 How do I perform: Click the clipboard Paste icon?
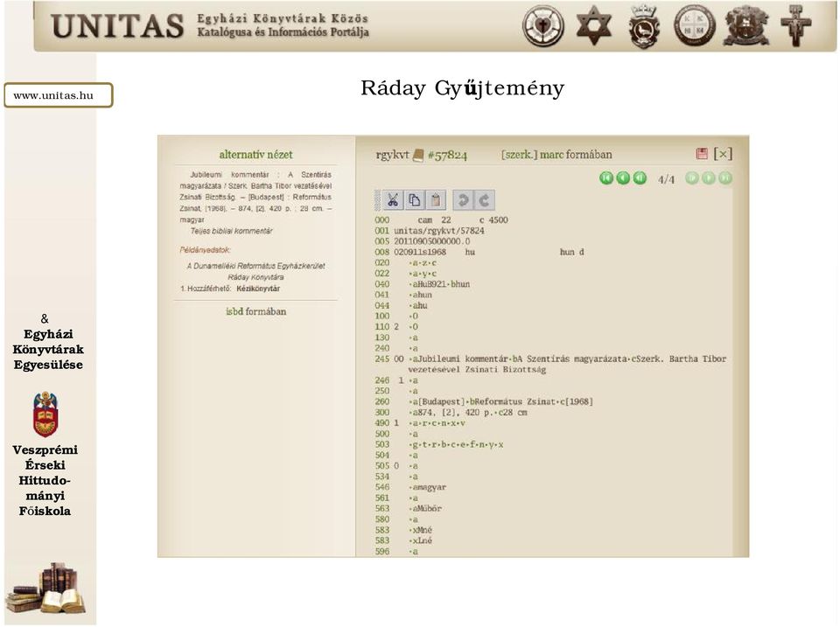[x=436, y=199]
